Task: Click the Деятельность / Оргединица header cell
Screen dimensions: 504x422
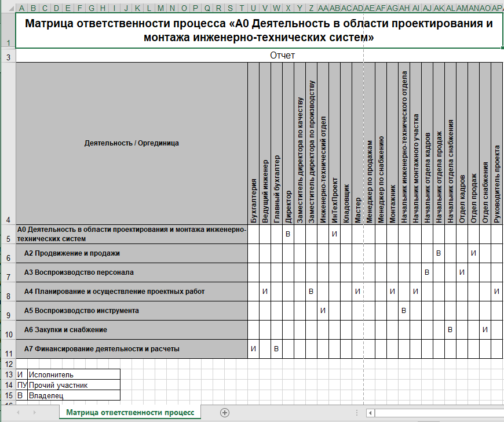Action: click(x=132, y=143)
